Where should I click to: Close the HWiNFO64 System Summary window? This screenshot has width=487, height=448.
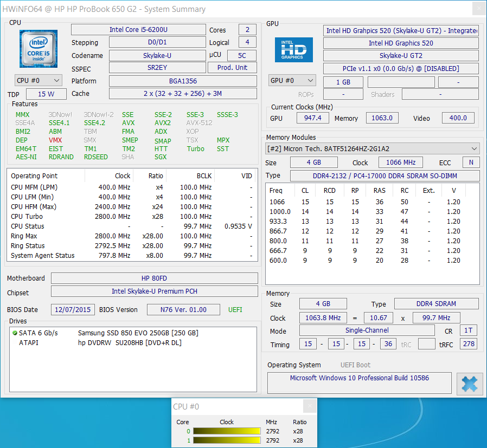(479, 9)
